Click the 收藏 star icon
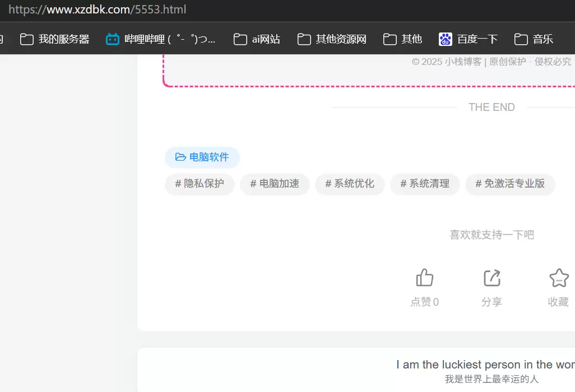Viewport: 575px width, 392px height. point(559,278)
